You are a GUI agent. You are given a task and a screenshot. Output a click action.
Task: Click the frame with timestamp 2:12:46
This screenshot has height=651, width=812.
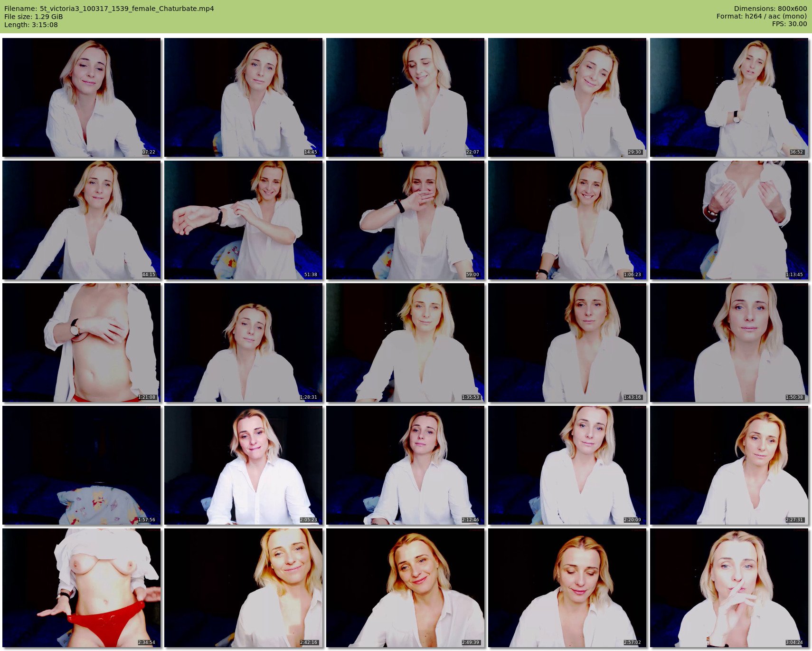[x=406, y=465]
